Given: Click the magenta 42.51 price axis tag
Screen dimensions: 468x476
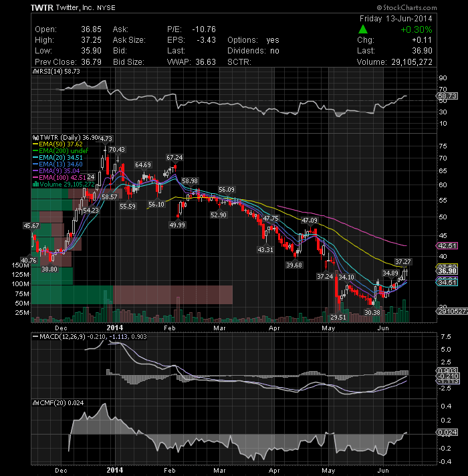Looking at the screenshot, I should coord(447,245).
